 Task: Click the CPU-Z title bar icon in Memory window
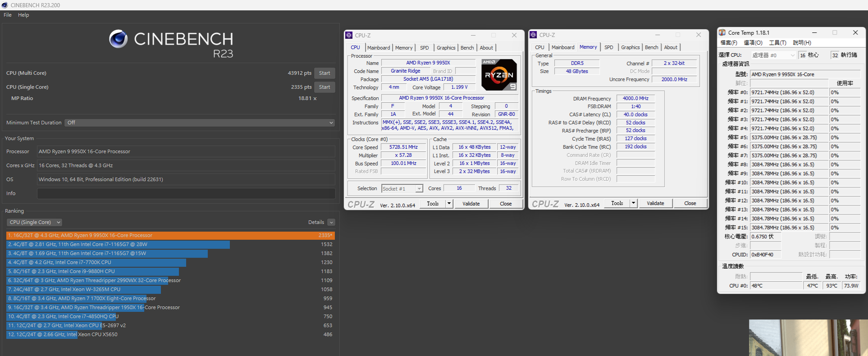533,35
